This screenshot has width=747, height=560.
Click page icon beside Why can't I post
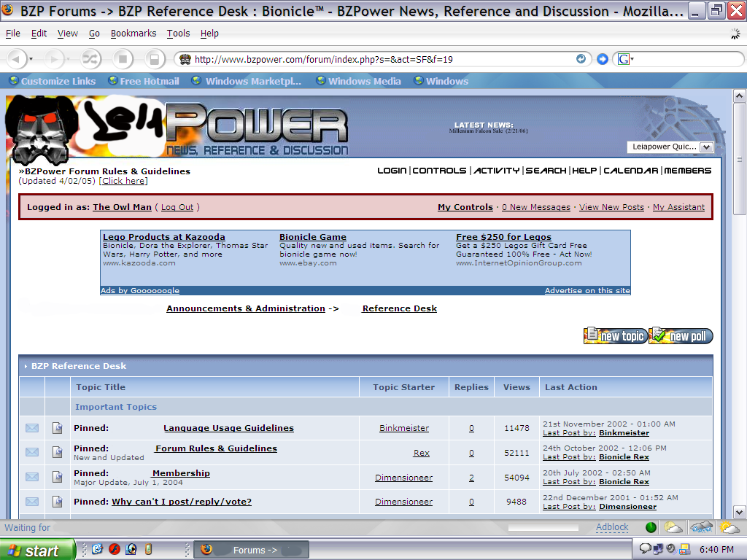(57, 502)
